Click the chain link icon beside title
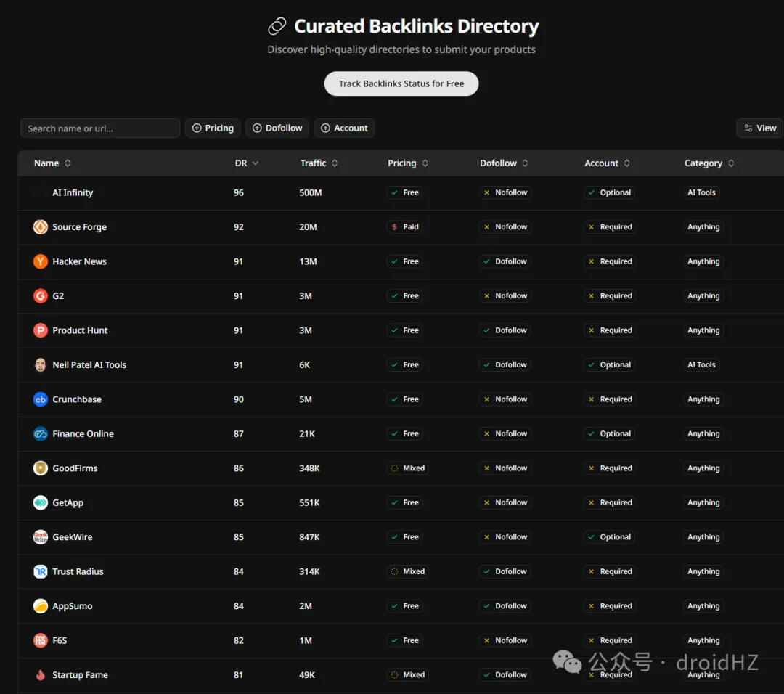Screen dimensions: 784x694 (x=277, y=27)
